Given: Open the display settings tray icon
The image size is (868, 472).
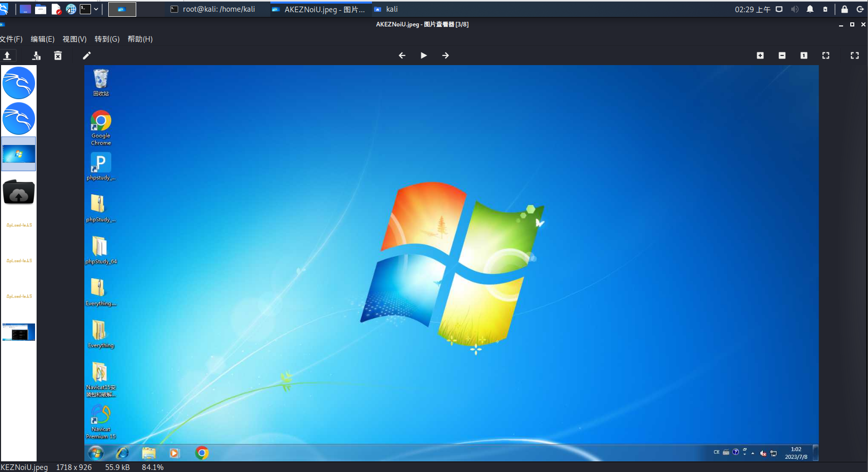Looking at the screenshot, I should [x=779, y=9].
